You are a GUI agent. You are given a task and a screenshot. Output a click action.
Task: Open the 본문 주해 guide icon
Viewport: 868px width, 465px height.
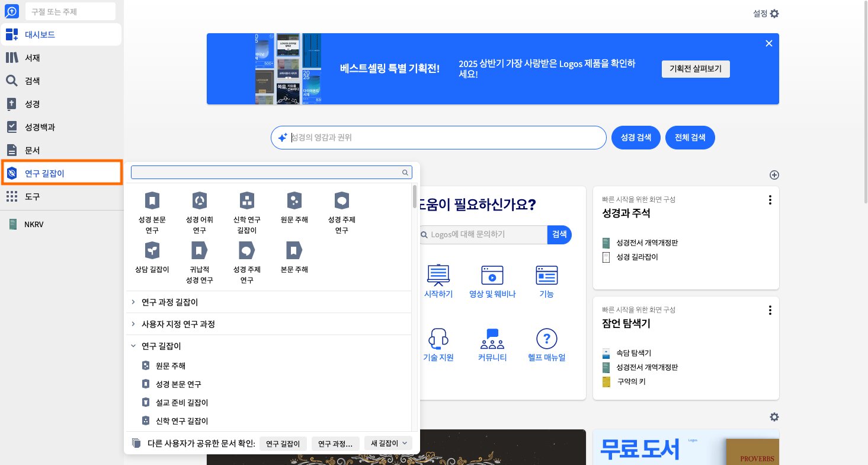pyautogui.click(x=294, y=257)
